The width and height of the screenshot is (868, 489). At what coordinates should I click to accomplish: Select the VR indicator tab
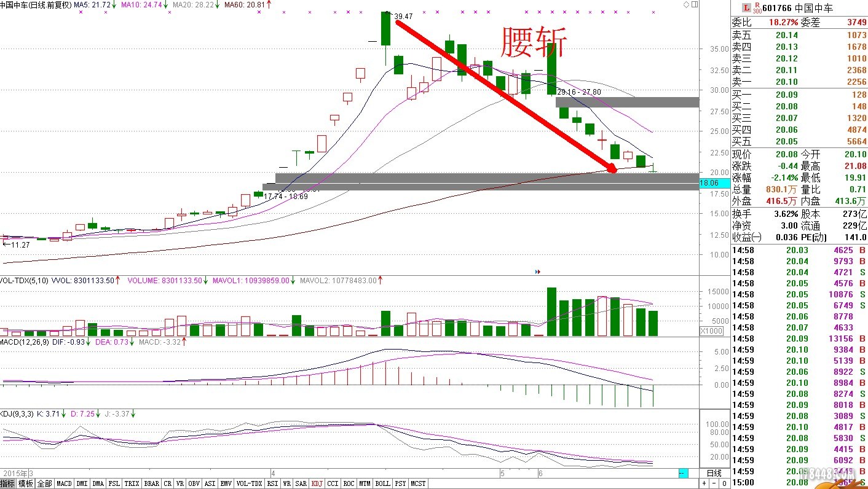click(x=180, y=483)
